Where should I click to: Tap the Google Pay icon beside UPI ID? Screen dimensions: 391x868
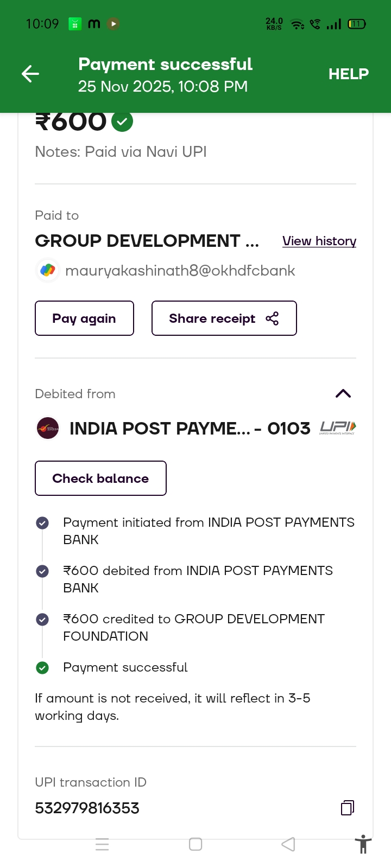tap(48, 270)
